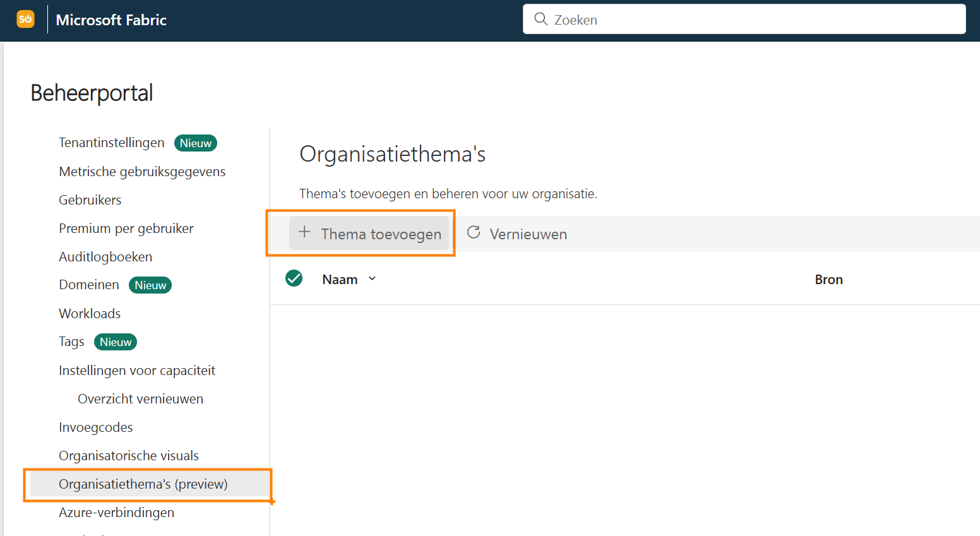Open Auditlogboeken from the sidebar

tap(105, 256)
